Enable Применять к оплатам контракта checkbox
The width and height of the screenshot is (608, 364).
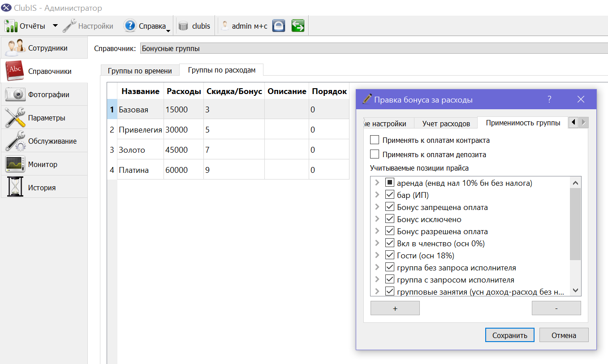(375, 140)
